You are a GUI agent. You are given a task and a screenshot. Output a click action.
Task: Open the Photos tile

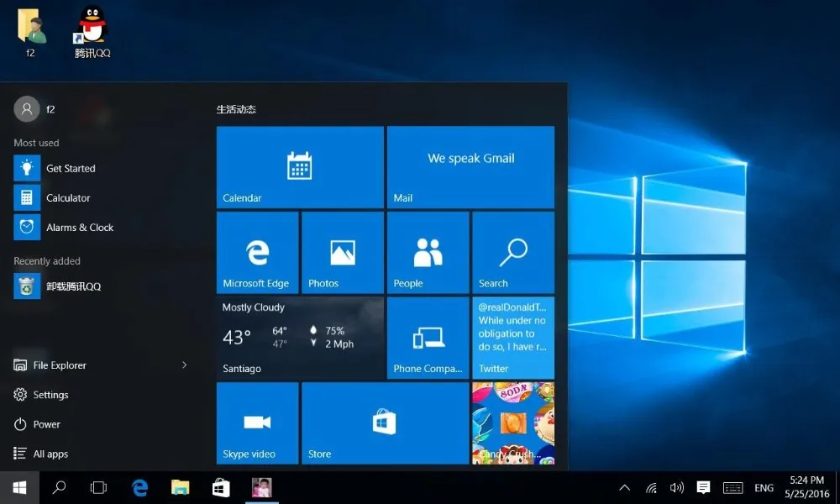coord(343,252)
